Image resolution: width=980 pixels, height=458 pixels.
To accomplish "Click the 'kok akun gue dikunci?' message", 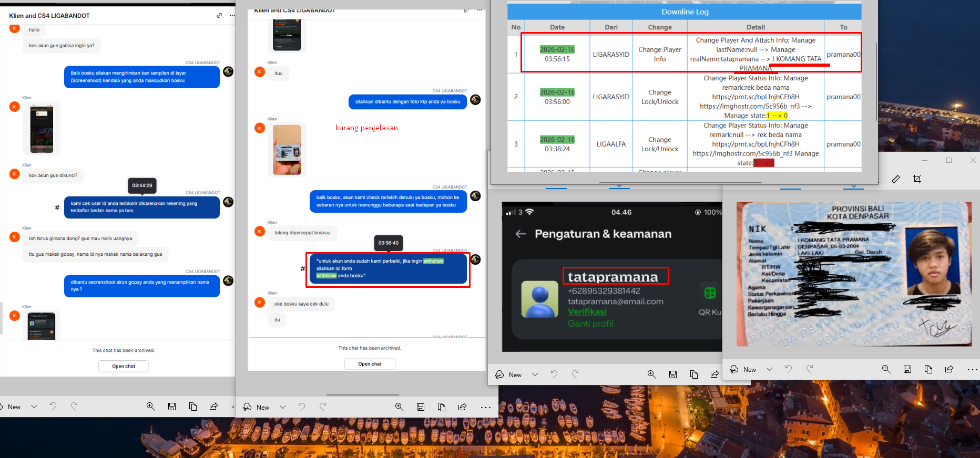I will pos(53,175).
